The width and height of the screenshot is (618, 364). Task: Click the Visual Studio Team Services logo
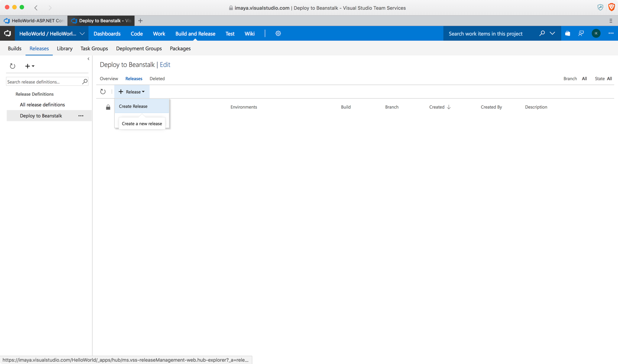tap(8, 33)
